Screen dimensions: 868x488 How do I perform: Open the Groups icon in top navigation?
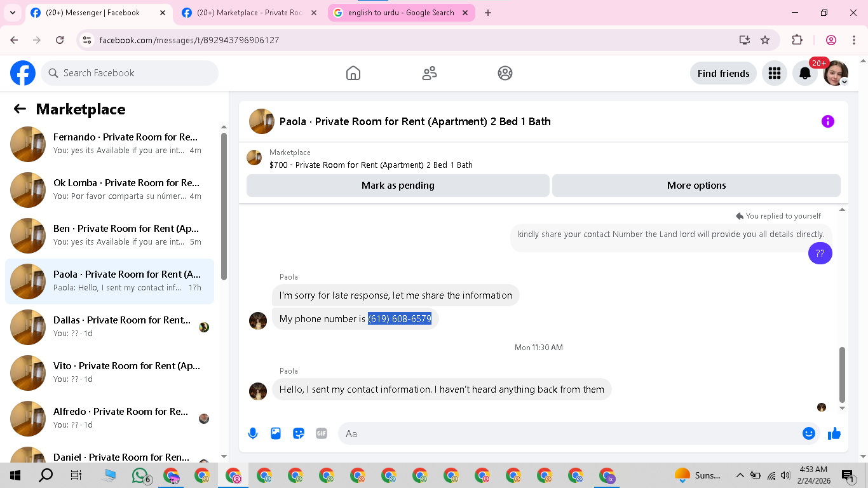[x=505, y=73]
